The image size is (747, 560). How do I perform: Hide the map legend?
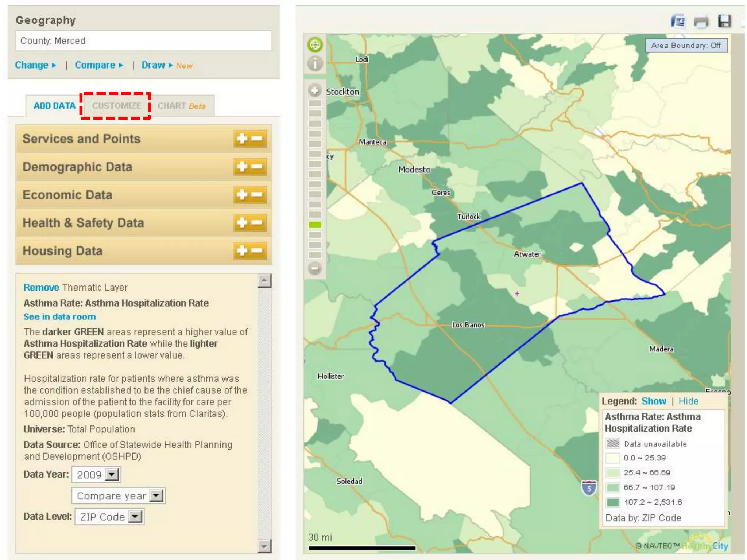point(688,401)
